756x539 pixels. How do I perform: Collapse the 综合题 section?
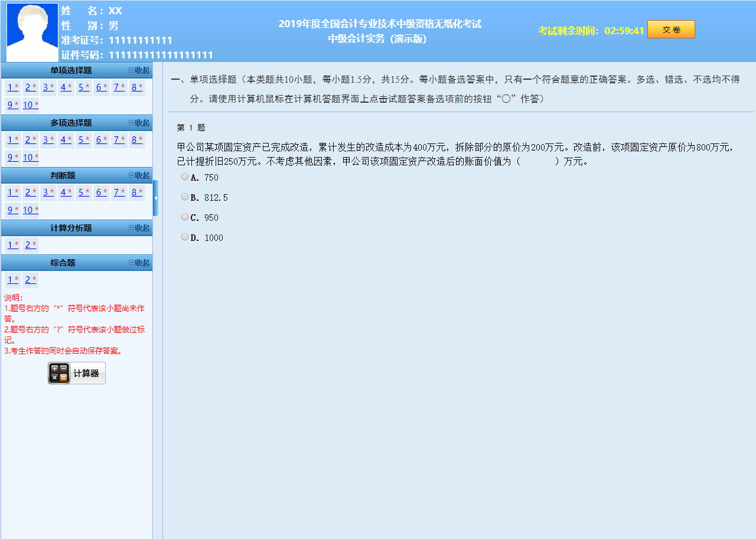pos(139,263)
